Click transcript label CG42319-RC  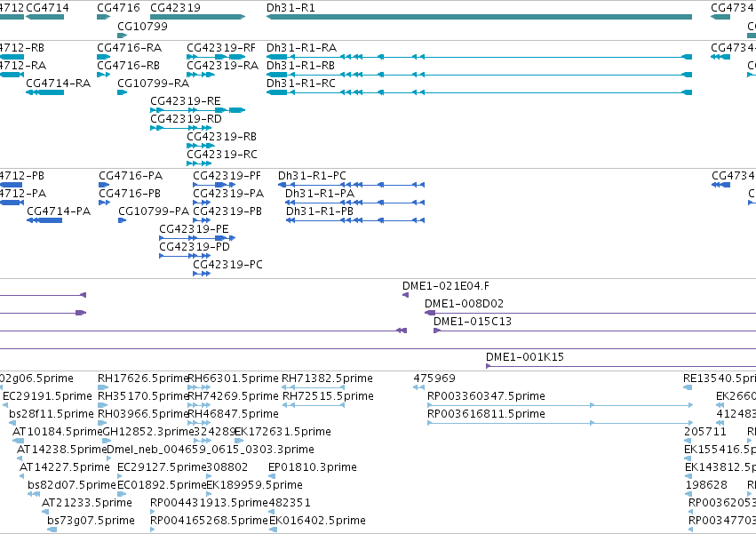pyautogui.click(x=222, y=155)
